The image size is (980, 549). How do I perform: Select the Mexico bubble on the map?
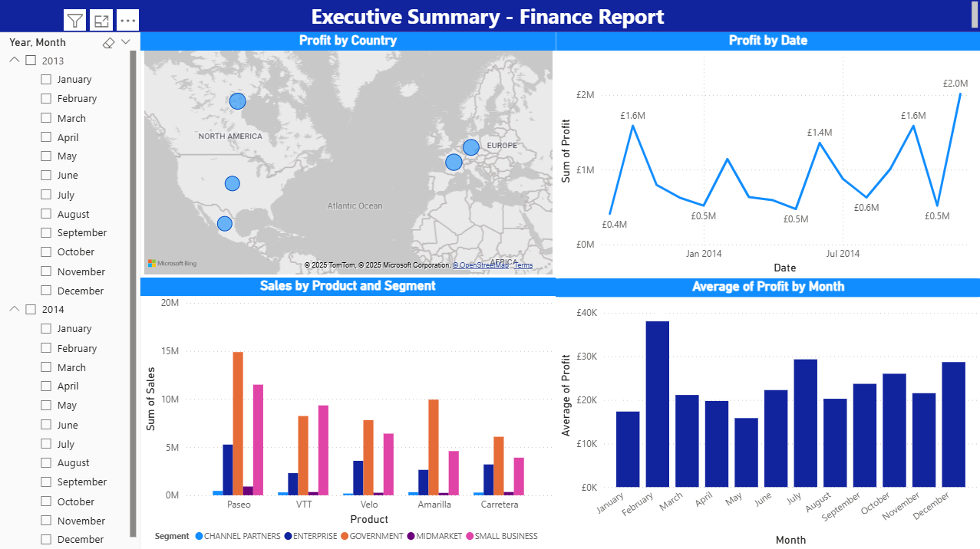coord(224,223)
